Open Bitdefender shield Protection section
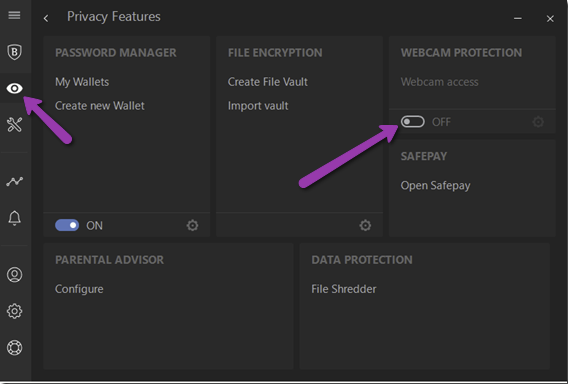 click(x=14, y=52)
